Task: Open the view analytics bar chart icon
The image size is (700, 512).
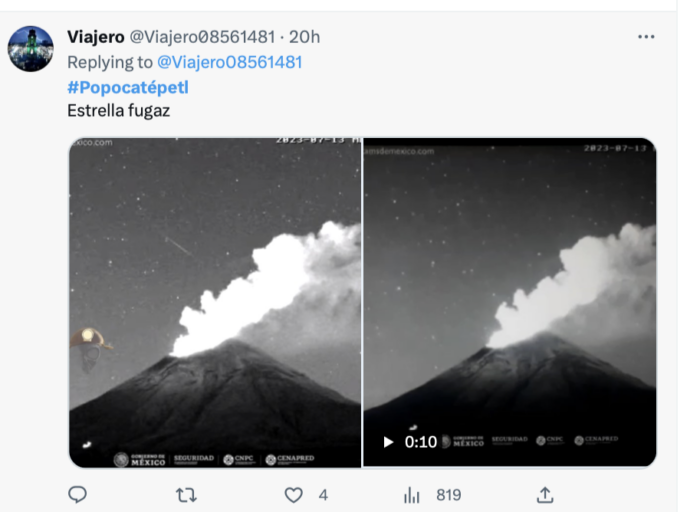Action: pos(411,494)
